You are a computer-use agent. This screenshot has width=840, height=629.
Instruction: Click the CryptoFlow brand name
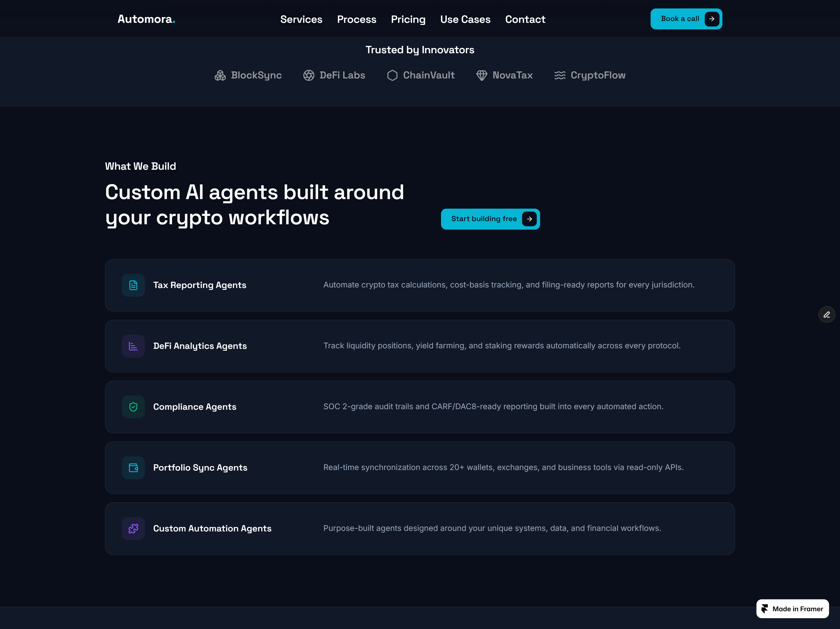598,76
